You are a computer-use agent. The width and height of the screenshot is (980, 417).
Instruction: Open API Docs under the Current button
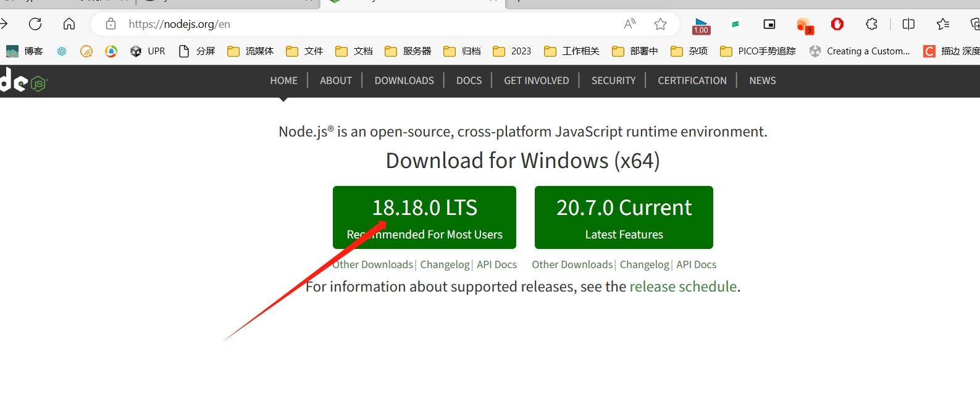point(697,264)
